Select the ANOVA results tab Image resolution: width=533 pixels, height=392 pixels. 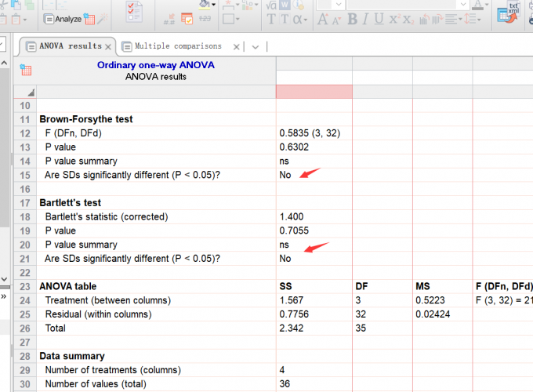(70, 46)
